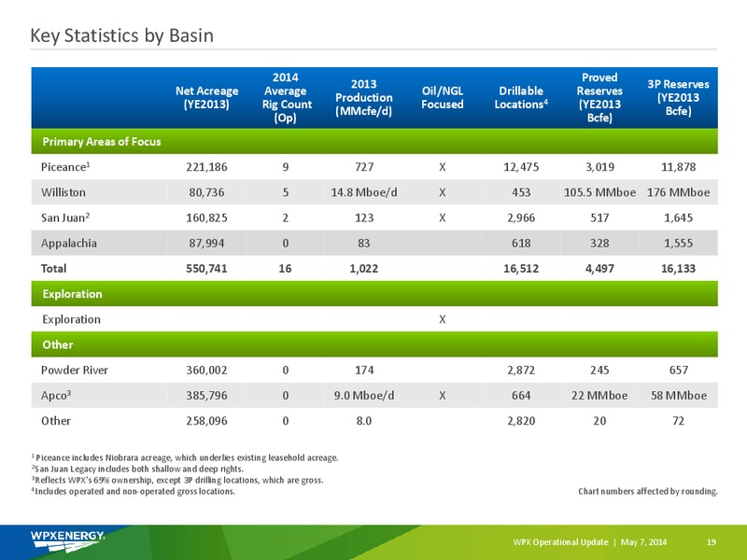Click Apco production 9.0 Mboe/d

click(364, 396)
